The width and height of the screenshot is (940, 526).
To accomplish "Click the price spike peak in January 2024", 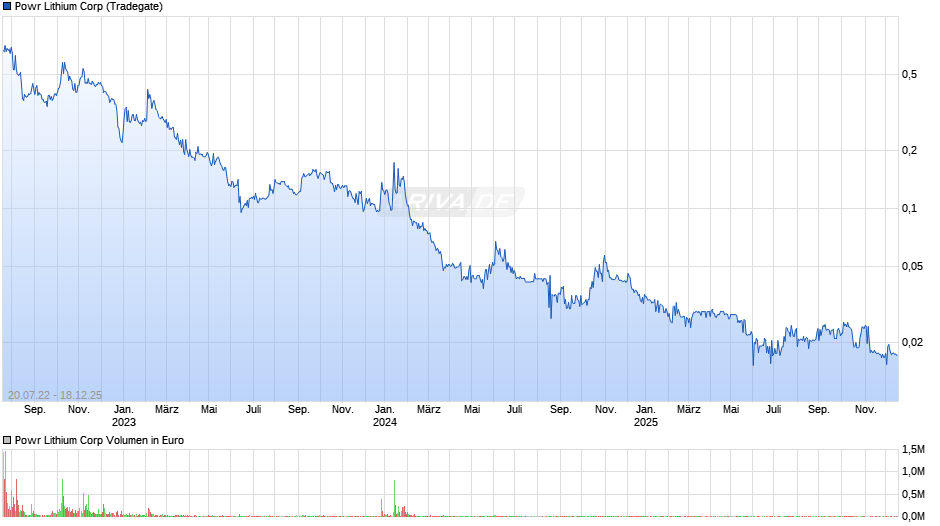I will coord(394,163).
